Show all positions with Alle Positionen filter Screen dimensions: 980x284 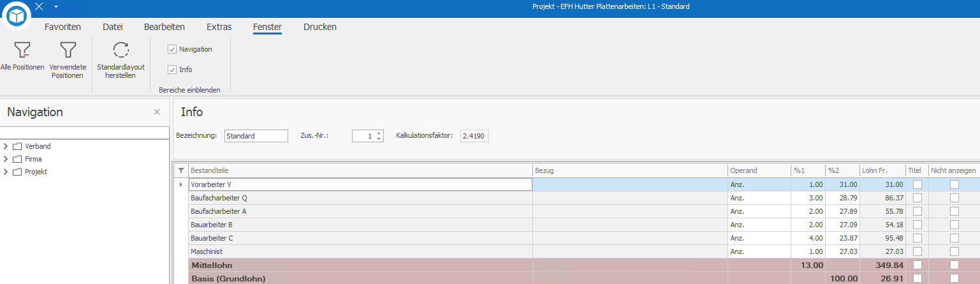(x=22, y=56)
